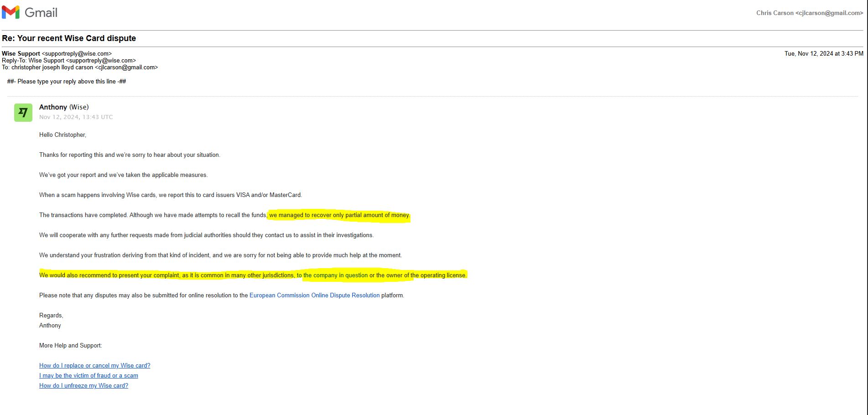Click greeting 'Hello Christopher,'
The width and height of the screenshot is (868, 415).
point(62,135)
